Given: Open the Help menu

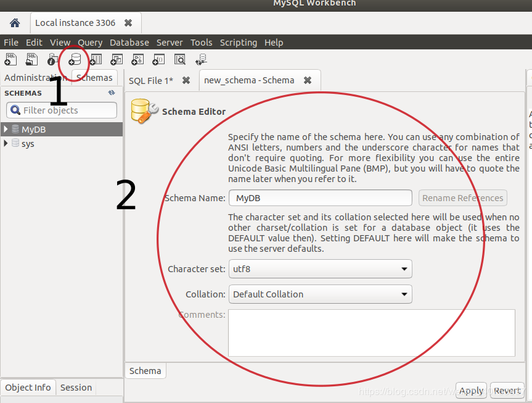Looking at the screenshot, I should click(x=274, y=43).
